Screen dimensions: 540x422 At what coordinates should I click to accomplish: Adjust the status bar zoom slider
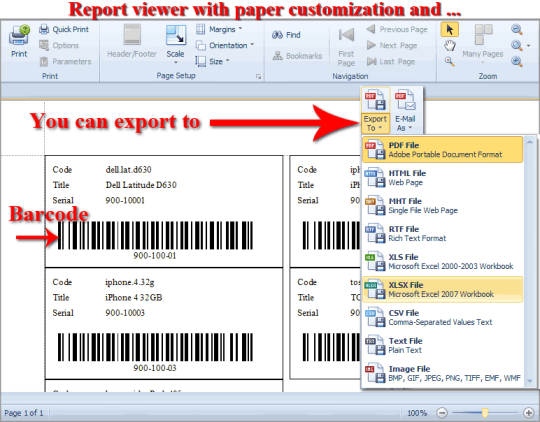click(x=485, y=412)
